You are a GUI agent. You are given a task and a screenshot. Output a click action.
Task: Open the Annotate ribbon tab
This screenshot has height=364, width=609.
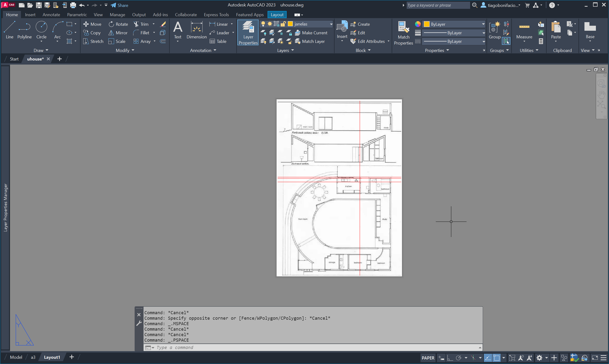51,15
